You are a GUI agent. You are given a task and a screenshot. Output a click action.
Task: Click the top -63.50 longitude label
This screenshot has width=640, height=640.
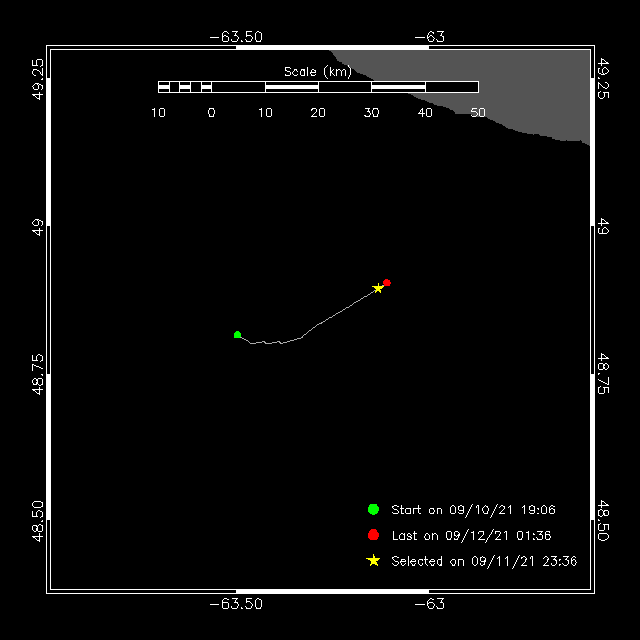click(x=236, y=37)
